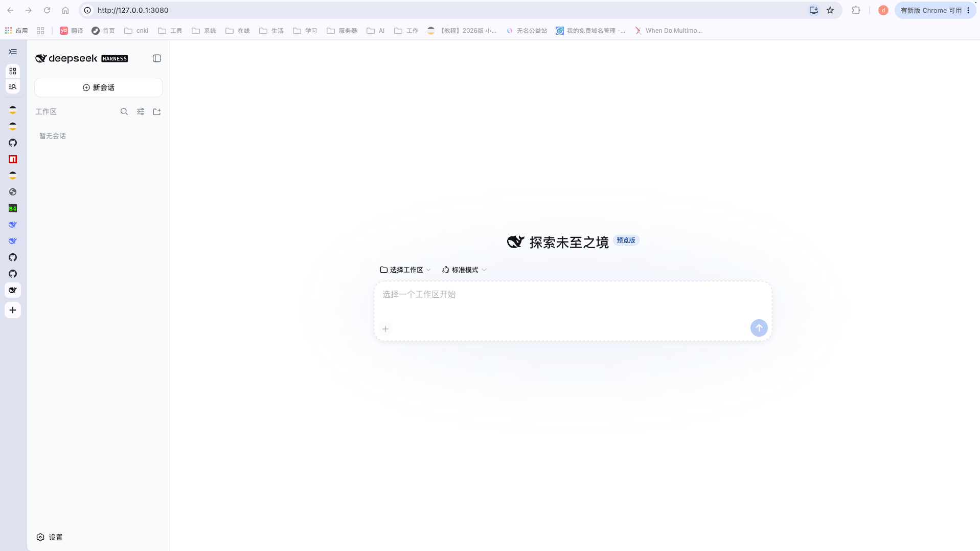Open the 我的免费域名管理 bookmark

click(x=590, y=31)
